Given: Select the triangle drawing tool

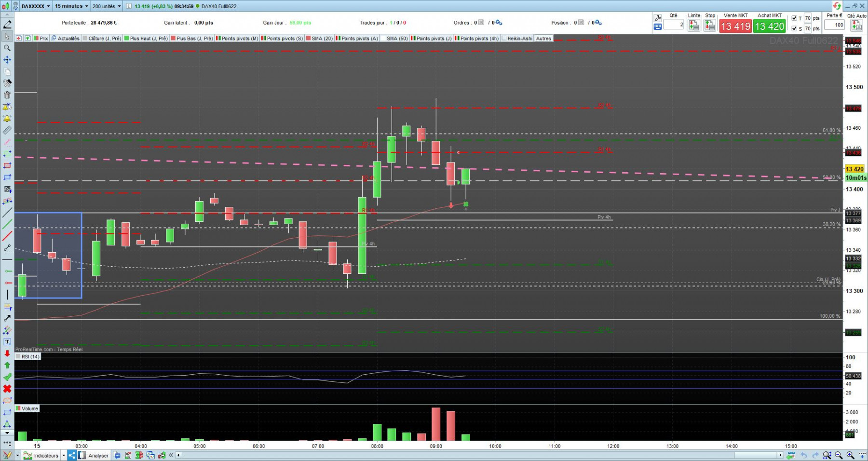Looking at the screenshot, I should pyautogui.click(x=7, y=424).
